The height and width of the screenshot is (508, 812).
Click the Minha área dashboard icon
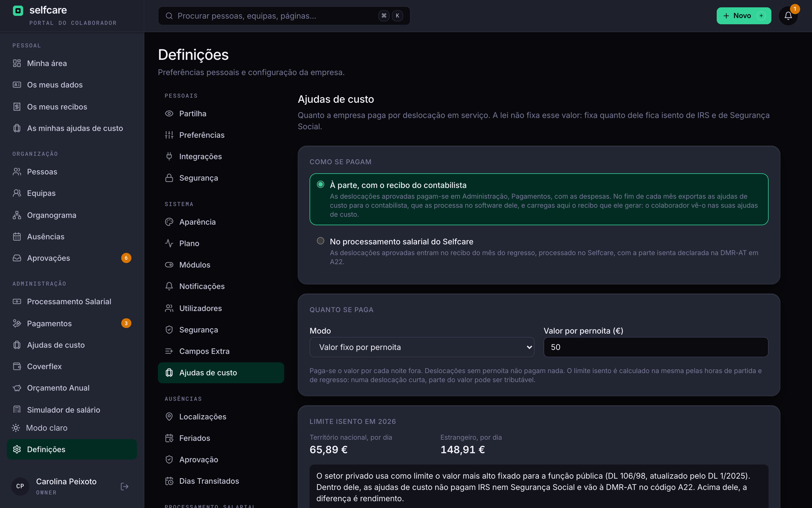(x=17, y=63)
